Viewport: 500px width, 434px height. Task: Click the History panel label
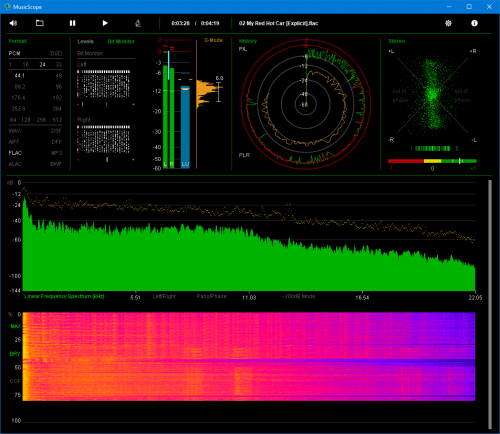coord(248,41)
